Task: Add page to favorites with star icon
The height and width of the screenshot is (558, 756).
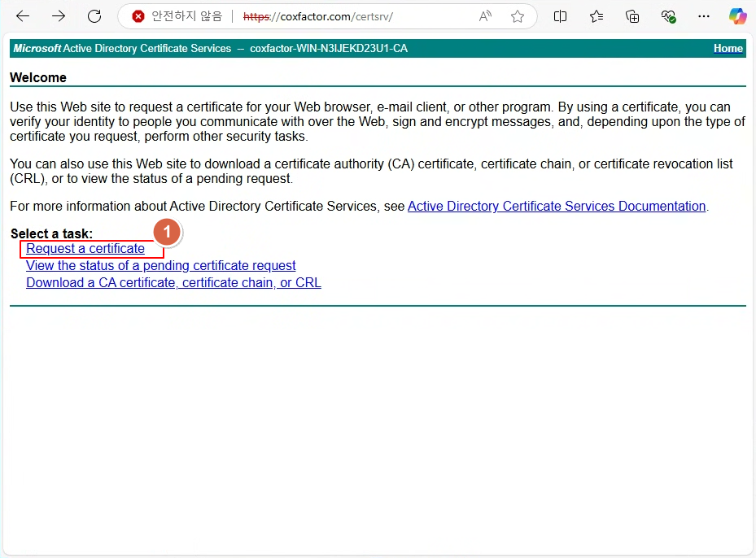Action: [518, 16]
